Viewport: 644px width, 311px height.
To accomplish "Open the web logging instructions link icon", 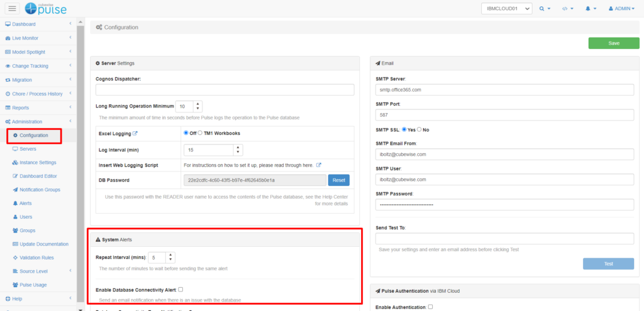I will coord(318,165).
